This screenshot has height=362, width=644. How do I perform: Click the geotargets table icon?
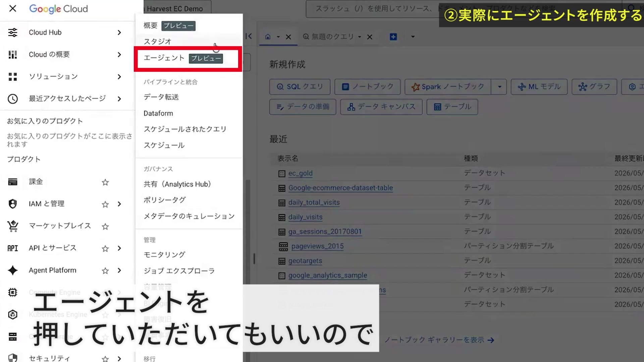(x=282, y=261)
